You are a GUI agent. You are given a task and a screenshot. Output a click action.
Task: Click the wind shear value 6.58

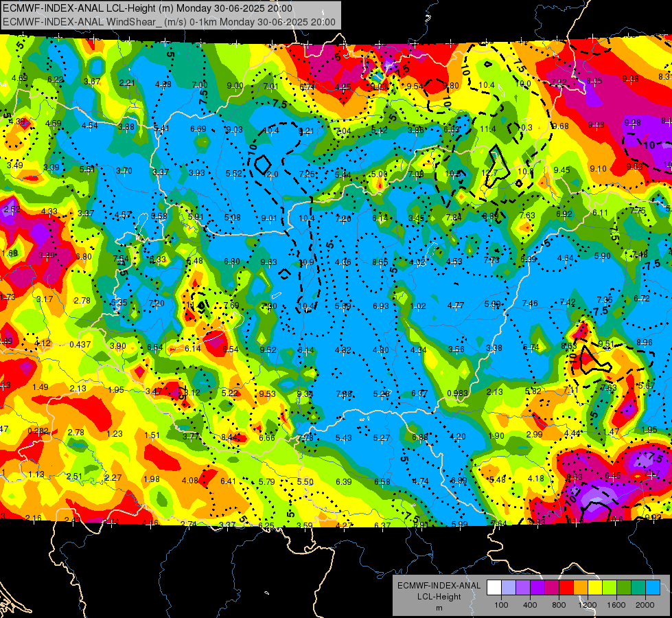(382, 481)
